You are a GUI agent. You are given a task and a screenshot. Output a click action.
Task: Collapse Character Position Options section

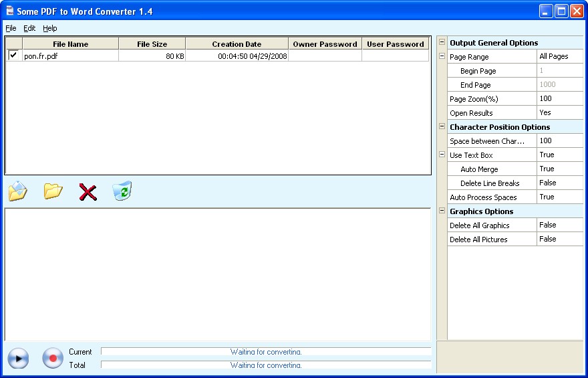[442, 126]
